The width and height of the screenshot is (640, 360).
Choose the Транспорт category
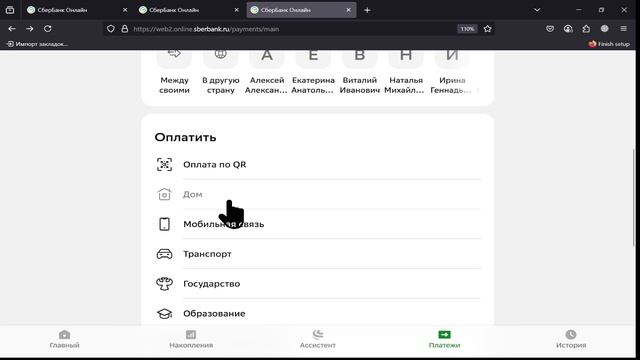tap(318, 254)
